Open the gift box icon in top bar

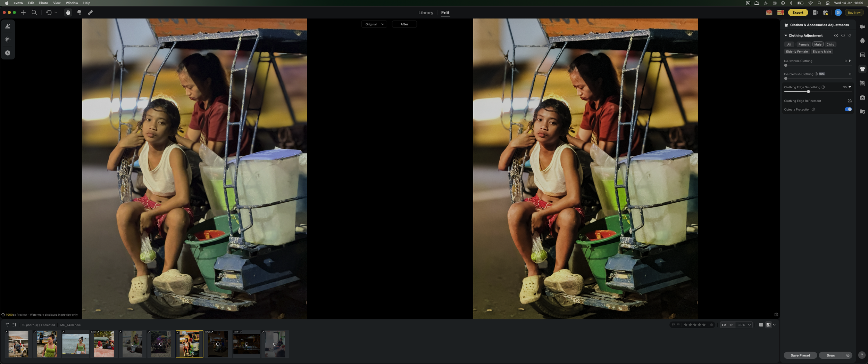coord(826,13)
